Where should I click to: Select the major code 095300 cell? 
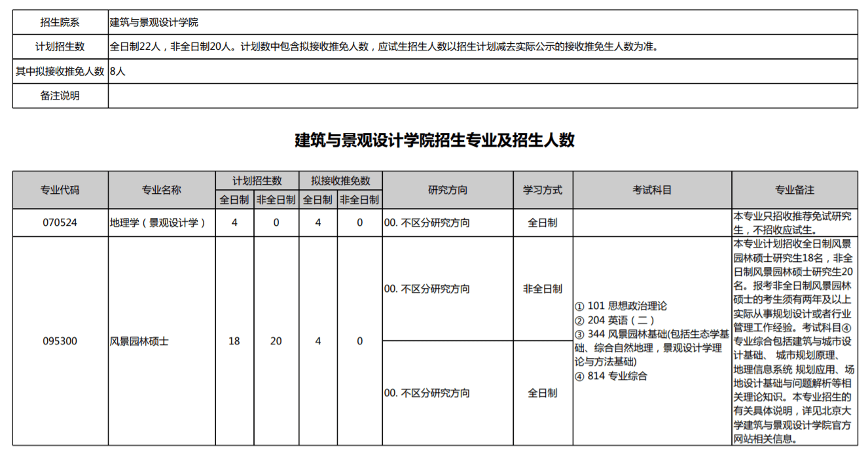click(x=60, y=341)
